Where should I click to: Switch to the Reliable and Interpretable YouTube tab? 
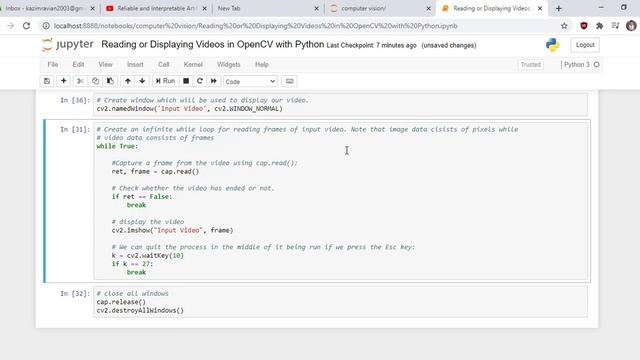tap(155, 8)
